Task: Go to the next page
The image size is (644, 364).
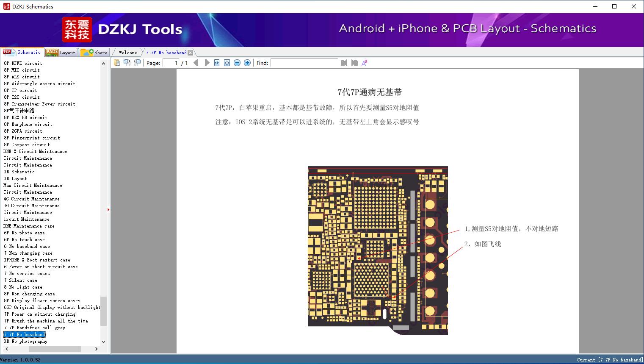Action: coord(207,63)
